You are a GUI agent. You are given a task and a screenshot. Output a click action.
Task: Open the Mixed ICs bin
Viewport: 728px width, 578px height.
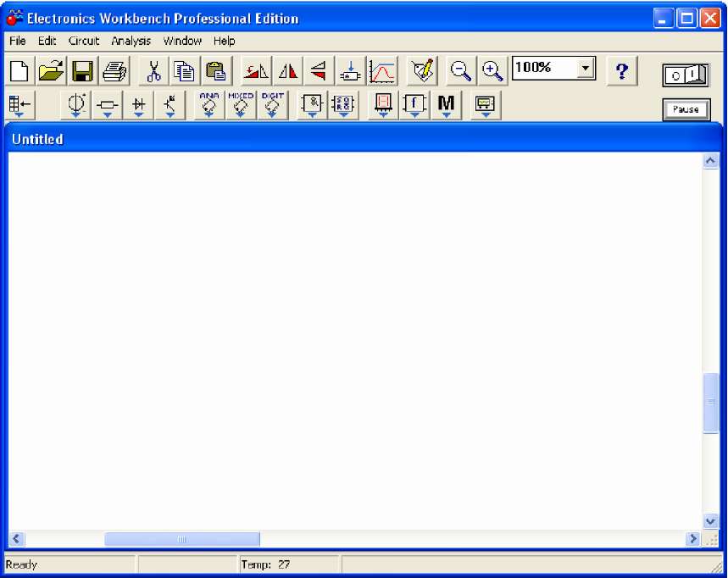coord(241,105)
